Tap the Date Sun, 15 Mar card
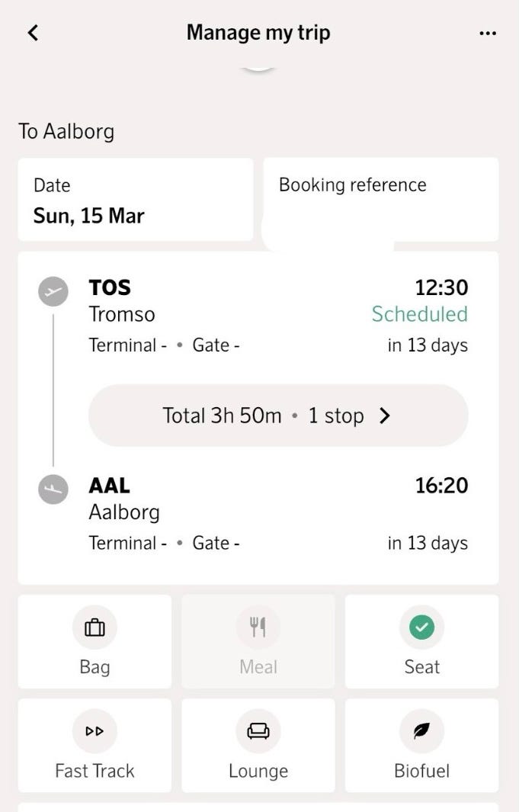Screen dimensions: 519x812 tap(136, 200)
